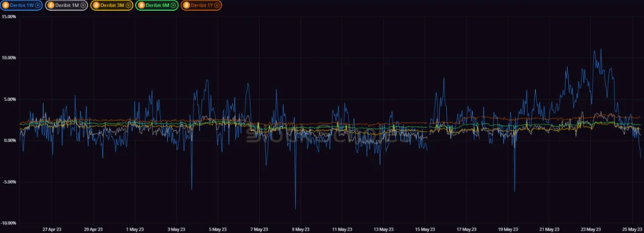
Task: Remove the Deribit 1M series with its x icon
Action: (83, 6)
